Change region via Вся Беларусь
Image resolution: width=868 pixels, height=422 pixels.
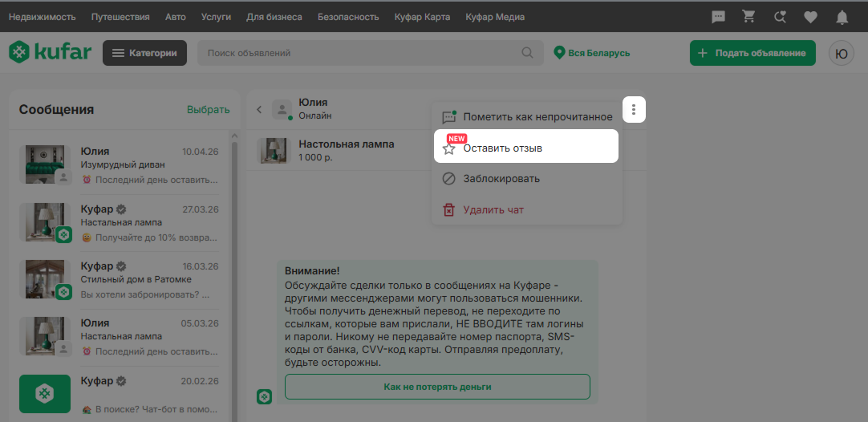[x=592, y=53]
